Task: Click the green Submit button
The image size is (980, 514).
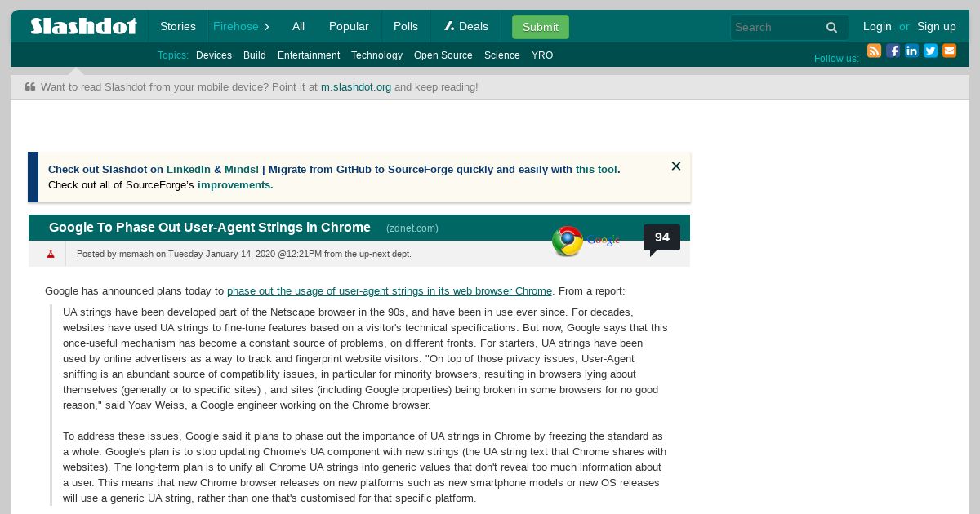Action: (x=541, y=27)
